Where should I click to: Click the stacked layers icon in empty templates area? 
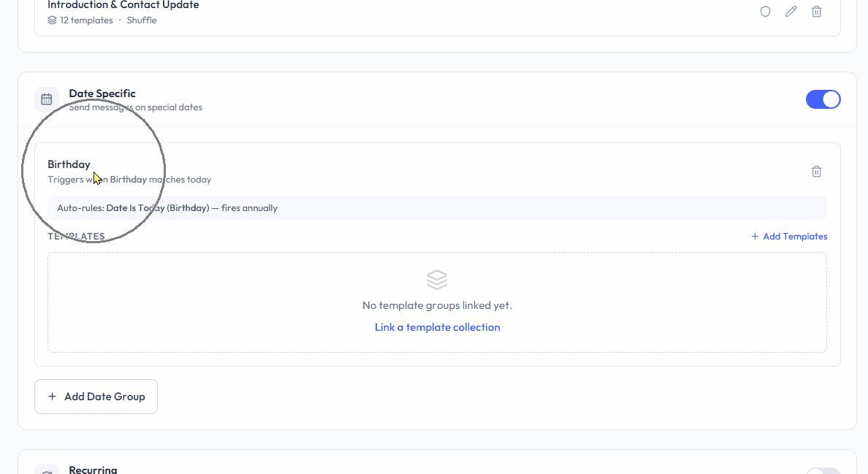point(437,280)
